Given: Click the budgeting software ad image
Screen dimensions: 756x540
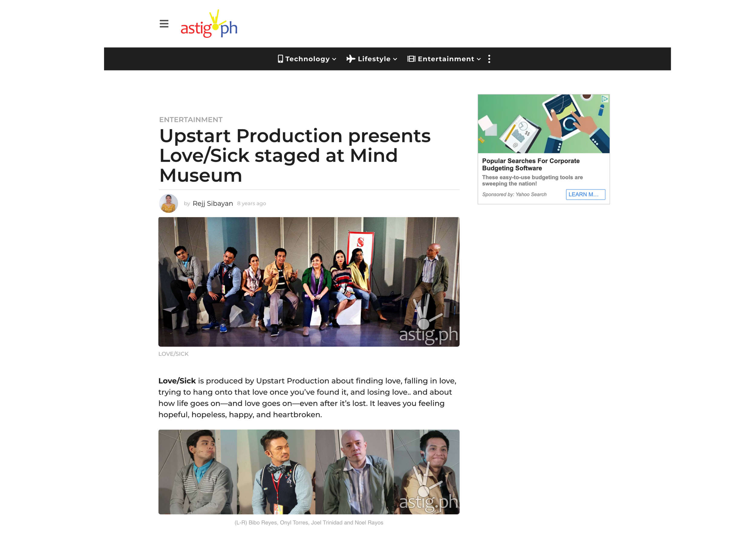Looking at the screenshot, I should [543, 124].
